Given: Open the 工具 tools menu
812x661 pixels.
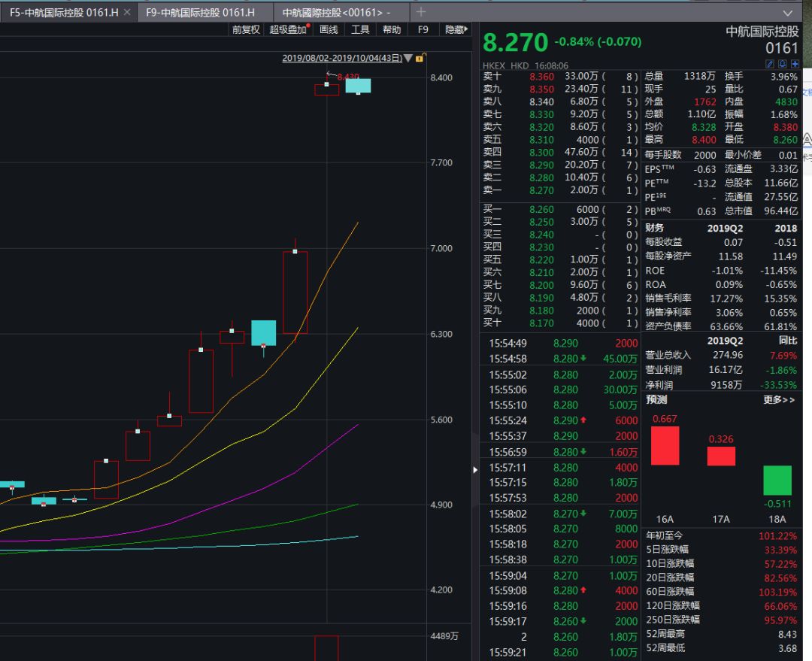Looking at the screenshot, I should tap(360, 29).
